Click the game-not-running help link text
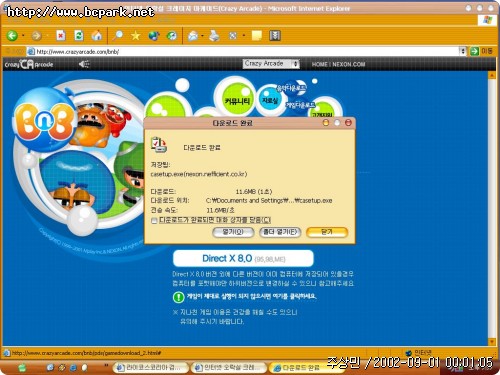This screenshot has width=500, height=375. coord(251,296)
